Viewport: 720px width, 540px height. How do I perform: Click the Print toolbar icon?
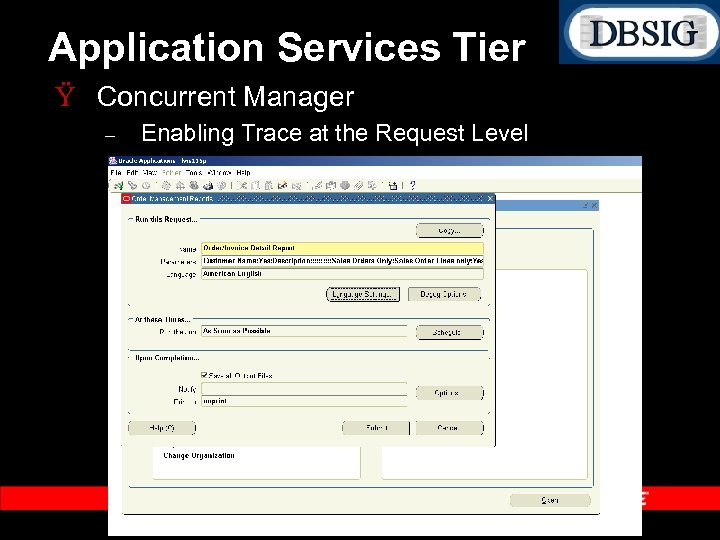[x=208, y=186]
